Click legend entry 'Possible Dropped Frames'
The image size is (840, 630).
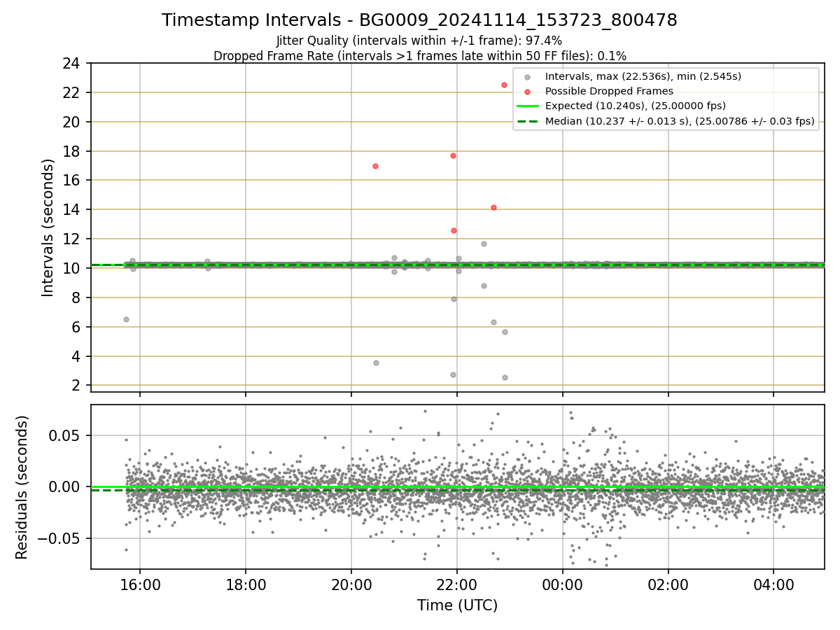coord(609,91)
